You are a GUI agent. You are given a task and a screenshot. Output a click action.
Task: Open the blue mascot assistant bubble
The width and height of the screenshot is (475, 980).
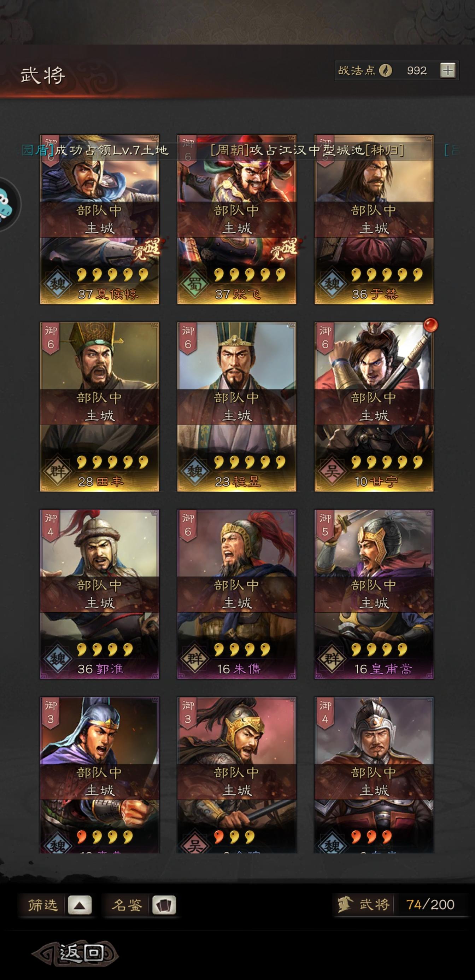point(7,204)
